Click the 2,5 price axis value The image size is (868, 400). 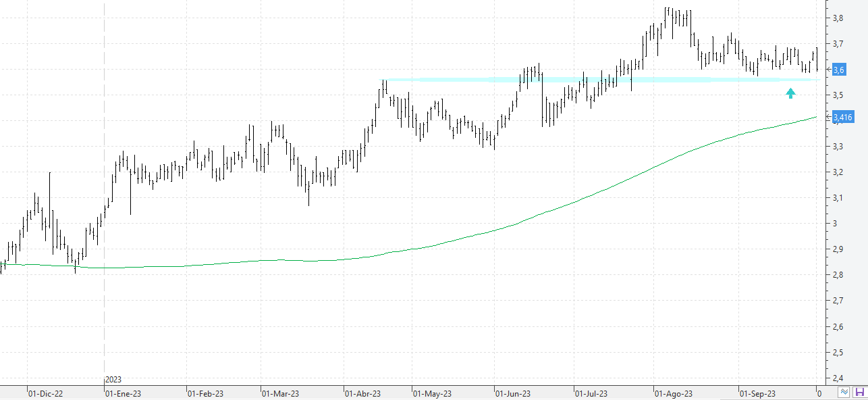click(x=838, y=352)
